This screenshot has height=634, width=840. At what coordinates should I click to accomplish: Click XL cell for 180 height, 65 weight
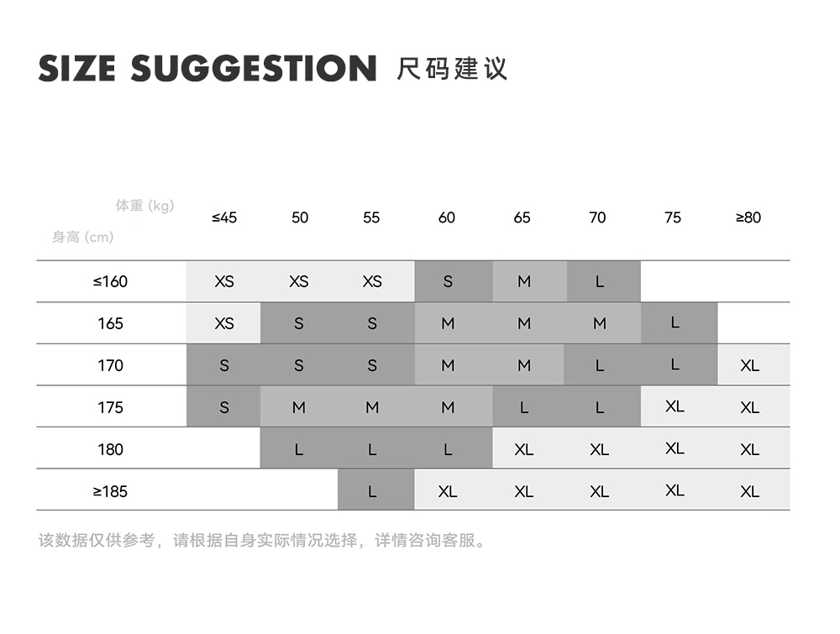(x=523, y=449)
